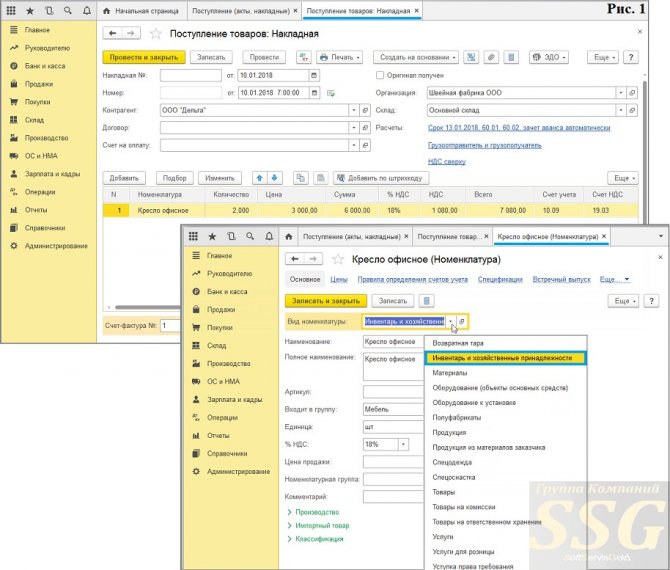
Task: Open Склад section in back window sidebar
Action: pos(34,120)
